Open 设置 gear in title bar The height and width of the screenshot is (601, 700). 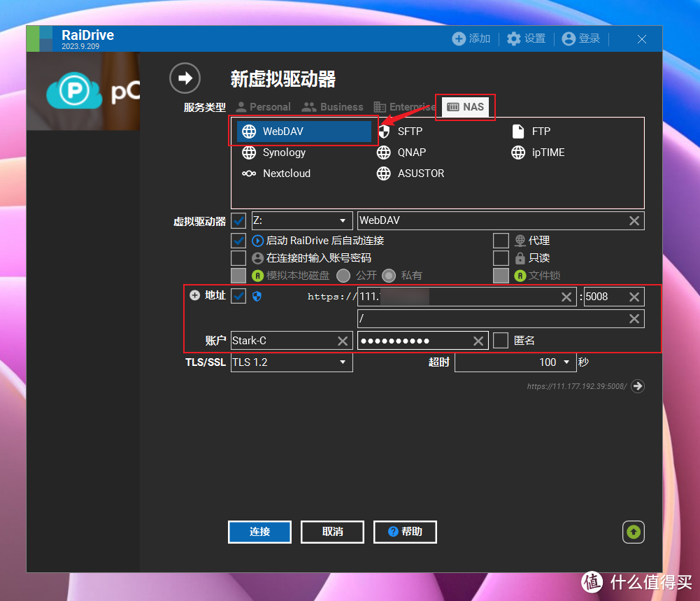pyautogui.click(x=513, y=39)
